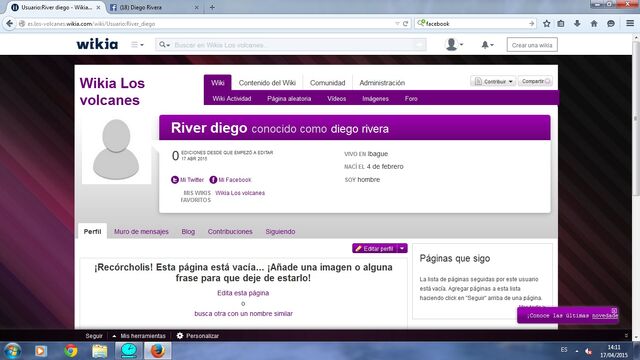640x360 pixels.
Task: Bookmark this page with star icon
Action: click(547, 24)
